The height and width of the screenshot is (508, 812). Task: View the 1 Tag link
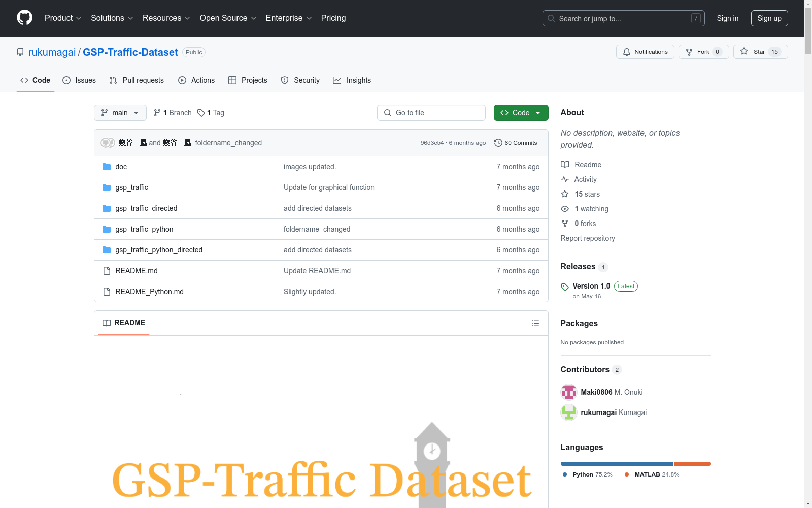tap(211, 113)
